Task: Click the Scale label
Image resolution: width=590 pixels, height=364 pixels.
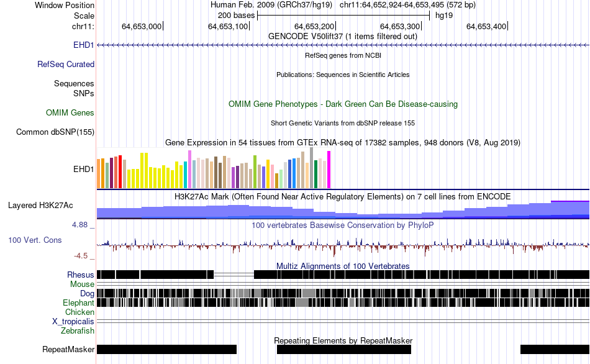Action: tap(84, 16)
